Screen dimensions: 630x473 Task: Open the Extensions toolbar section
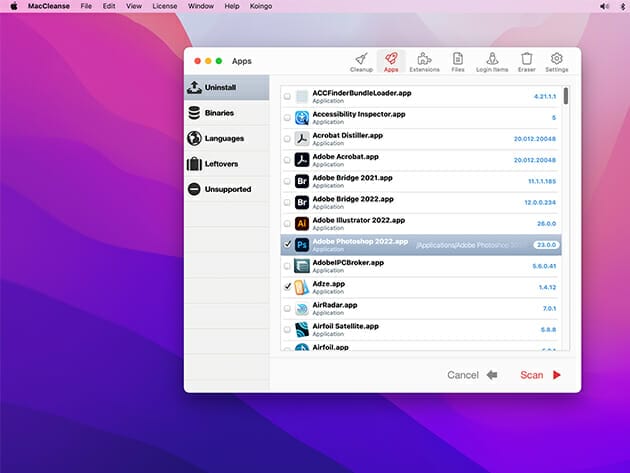(424, 62)
